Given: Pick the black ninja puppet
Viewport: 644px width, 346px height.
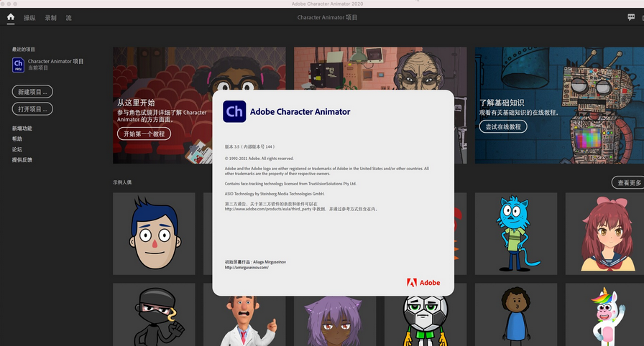Looking at the screenshot, I should 154,314.
